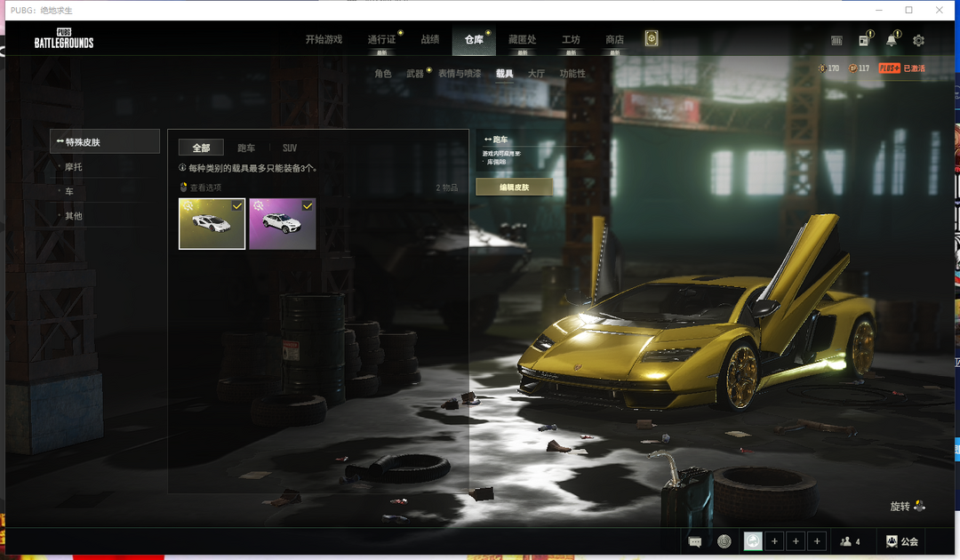Click the 编辑皮肤 button

(x=515, y=188)
